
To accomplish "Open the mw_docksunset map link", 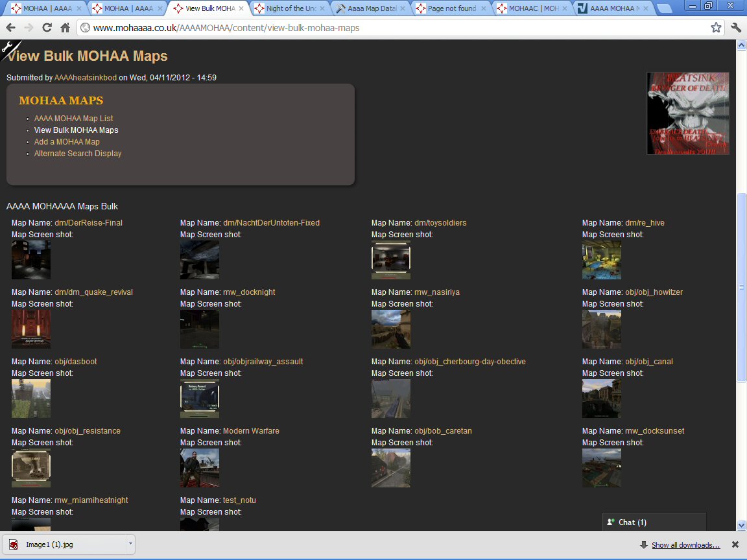I will click(654, 430).
